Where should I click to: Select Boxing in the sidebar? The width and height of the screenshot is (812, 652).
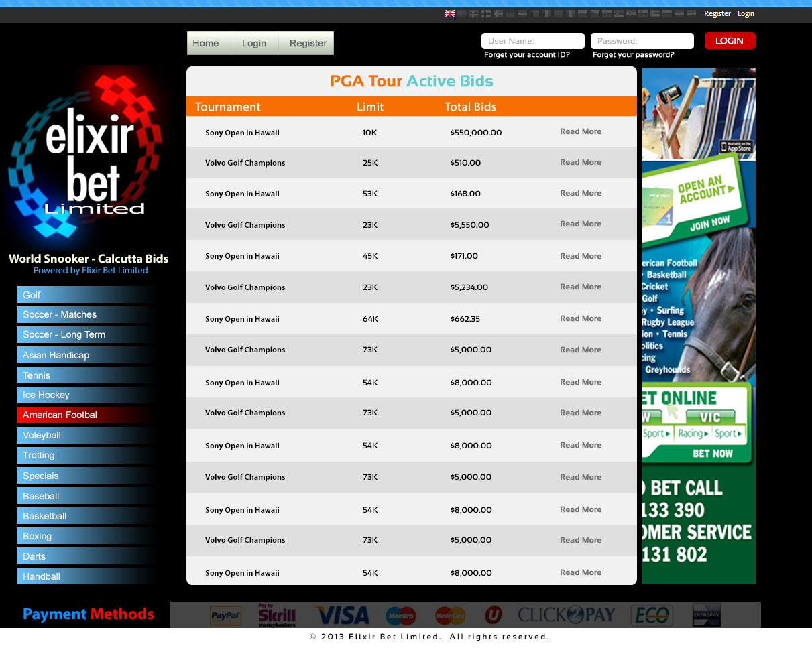(86, 536)
